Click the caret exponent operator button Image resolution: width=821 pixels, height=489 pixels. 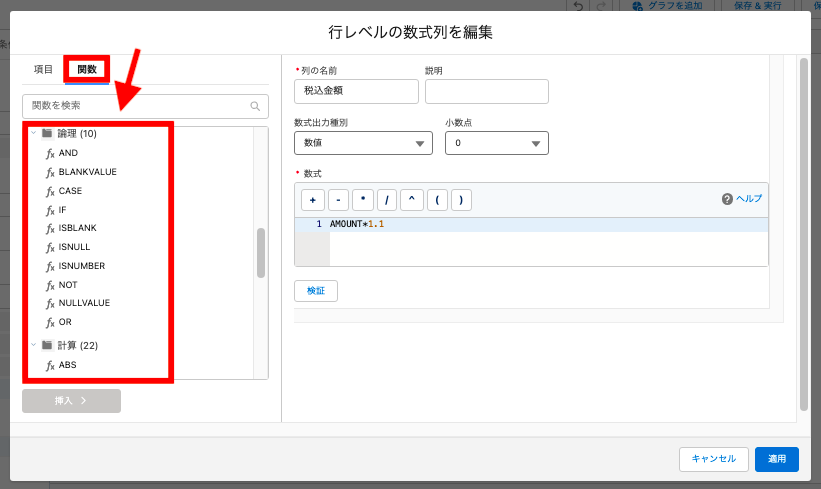point(411,199)
